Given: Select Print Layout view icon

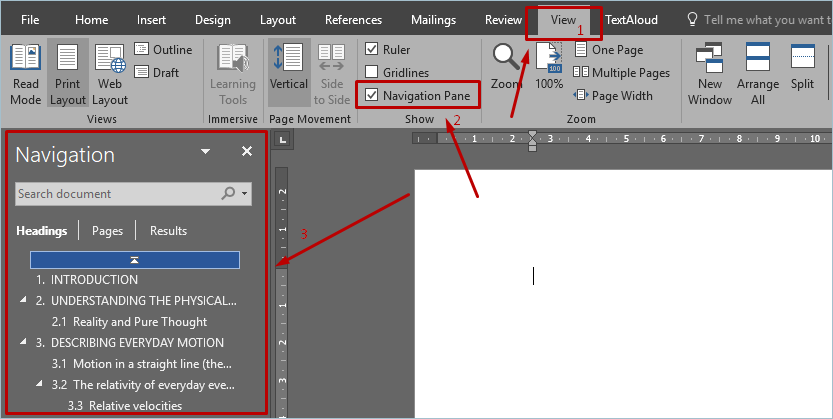Looking at the screenshot, I should pyautogui.click(x=67, y=74).
